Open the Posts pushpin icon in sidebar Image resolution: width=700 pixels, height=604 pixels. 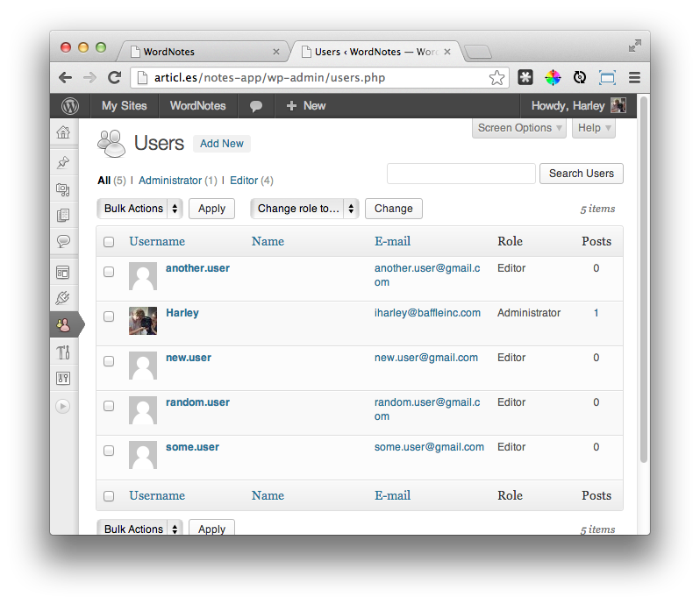[x=63, y=162]
